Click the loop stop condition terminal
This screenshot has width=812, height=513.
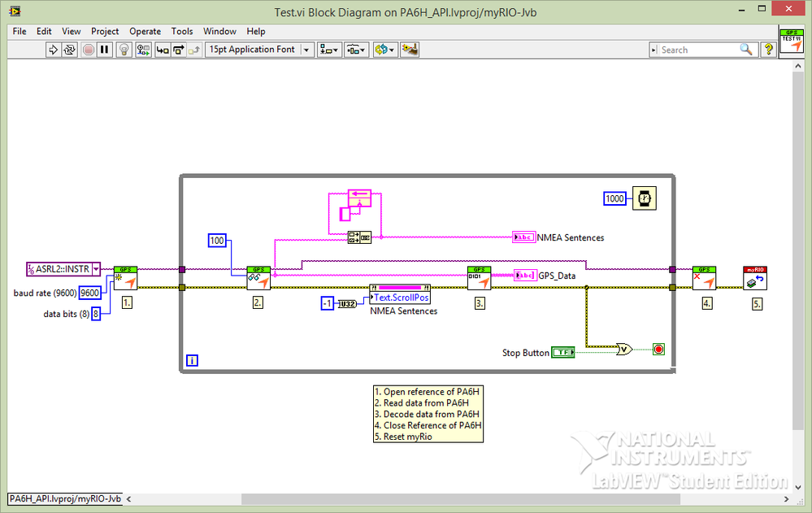(658, 350)
